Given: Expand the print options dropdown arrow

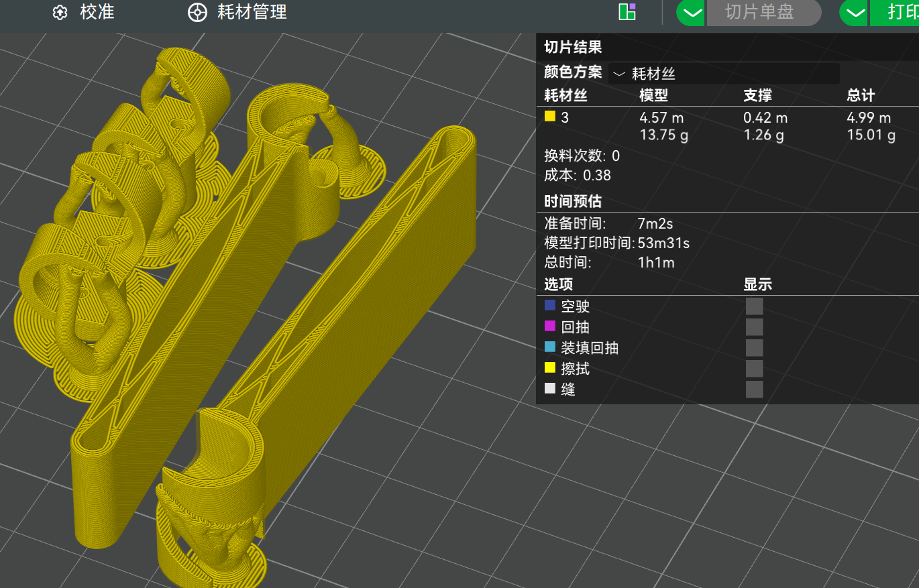Looking at the screenshot, I should (855, 13).
